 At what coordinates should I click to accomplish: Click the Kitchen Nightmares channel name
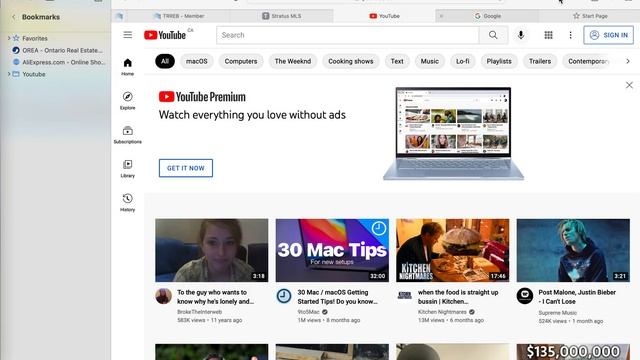coord(442,312)
